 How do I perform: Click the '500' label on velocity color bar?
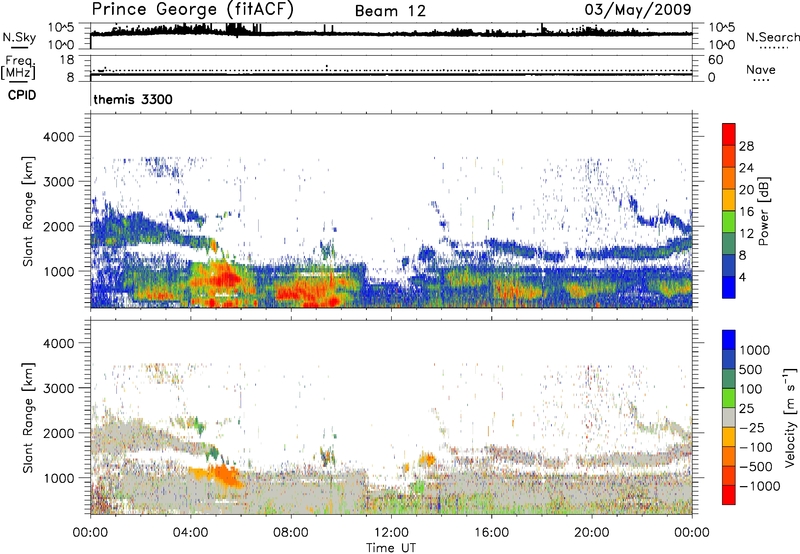point(751,370)
